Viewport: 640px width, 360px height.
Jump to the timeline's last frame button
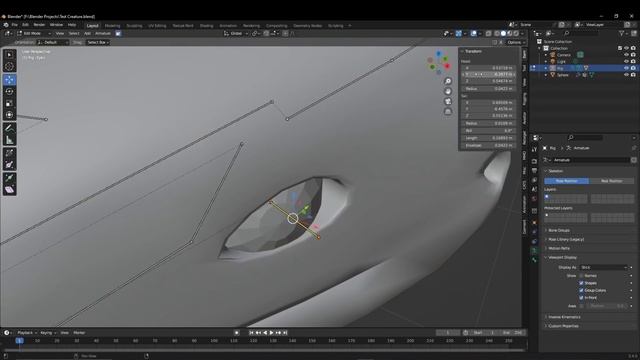[285, 333]
